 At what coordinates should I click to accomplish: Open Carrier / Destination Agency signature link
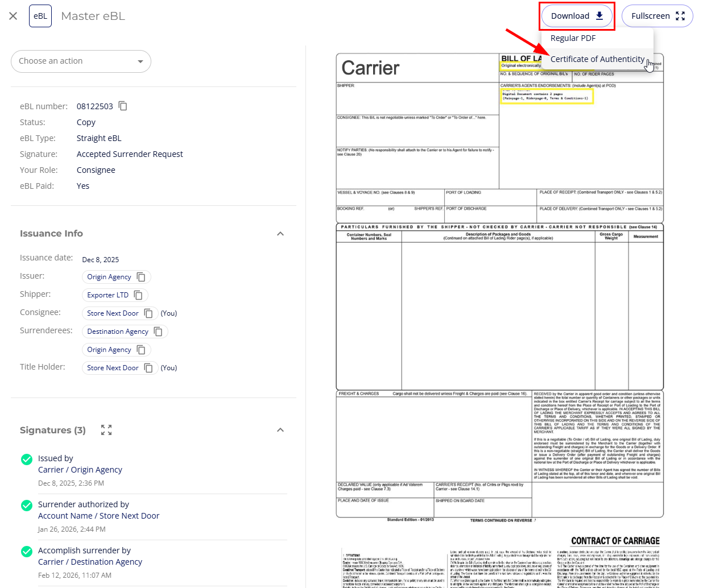pyautogui.click(x=90, y=562)
